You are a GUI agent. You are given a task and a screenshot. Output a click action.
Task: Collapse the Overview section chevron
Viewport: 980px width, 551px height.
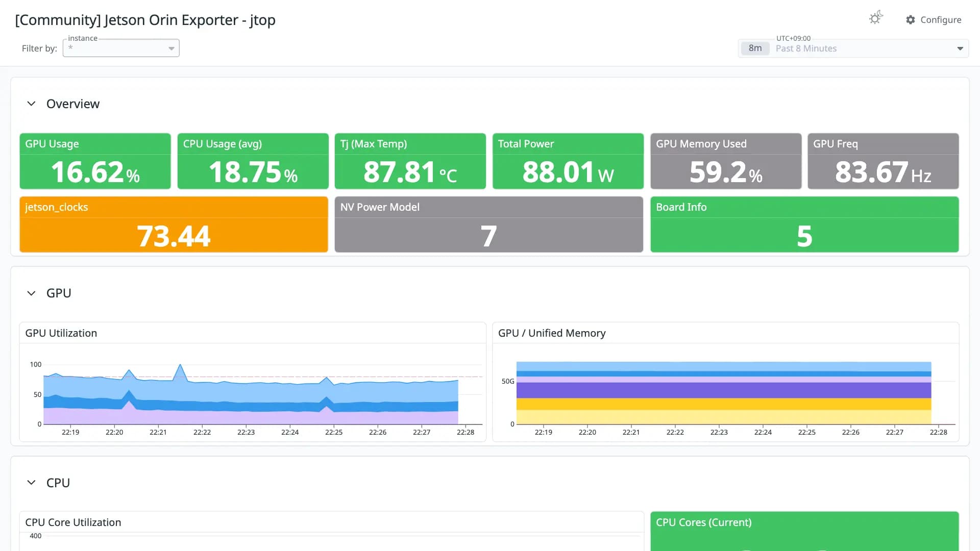(x=31, y=104)
